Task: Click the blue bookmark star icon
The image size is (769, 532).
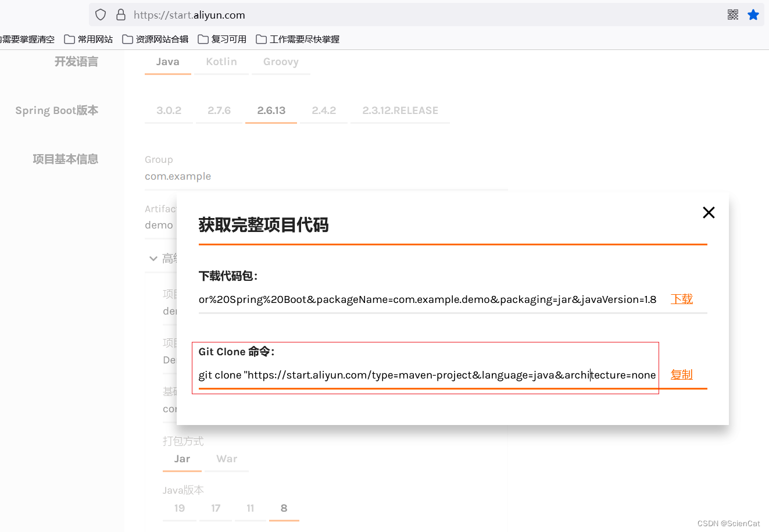Action: tap(753, 15)
